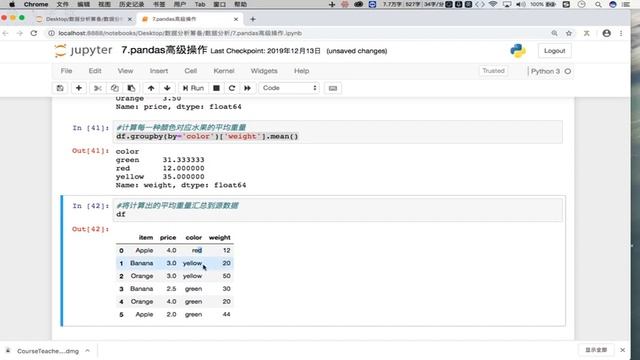The image size is (640, 360).
Task: Click the weight column header
Action: tap(220, 238)
